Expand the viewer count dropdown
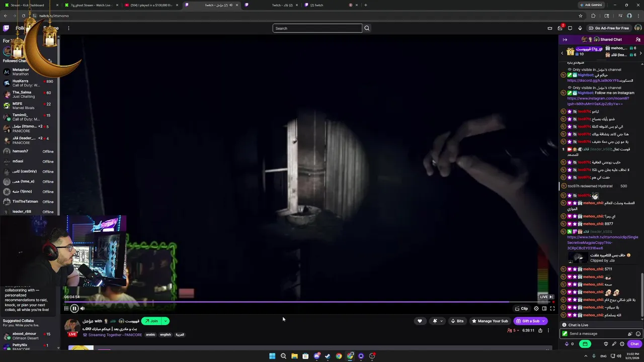The image size is (644, 362). click(x=513, y=330)
